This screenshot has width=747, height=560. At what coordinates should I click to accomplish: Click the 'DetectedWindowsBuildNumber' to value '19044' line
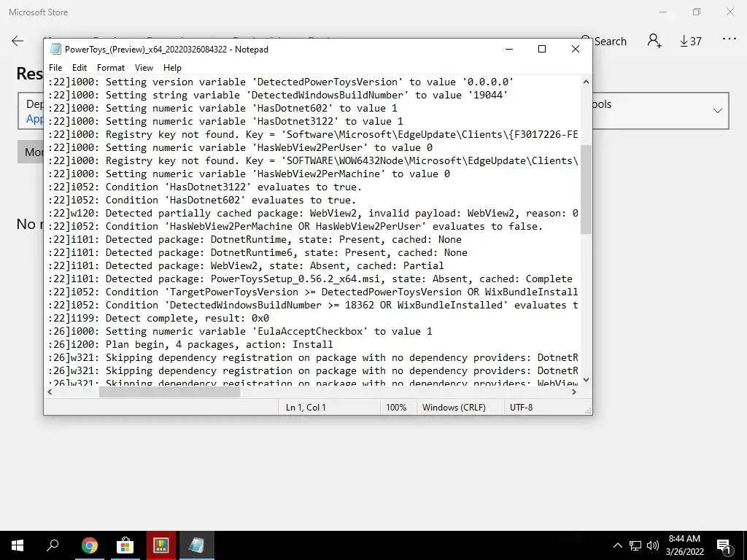(x=278, y=95)
